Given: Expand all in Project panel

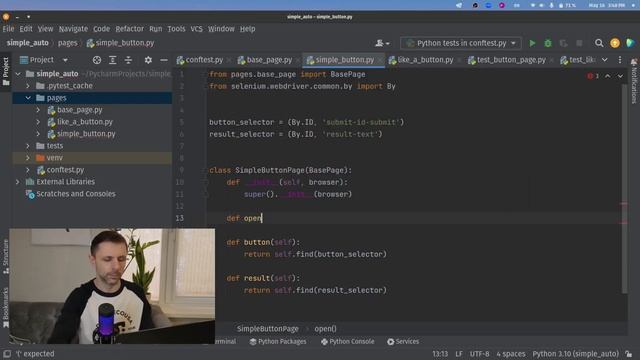Looking at the screenshot, I should point(112,60).
